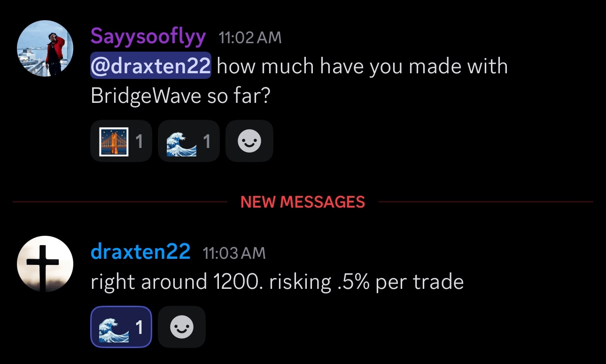
Task: Click "how much have you made with" text
Action: (x=362, y=66)
